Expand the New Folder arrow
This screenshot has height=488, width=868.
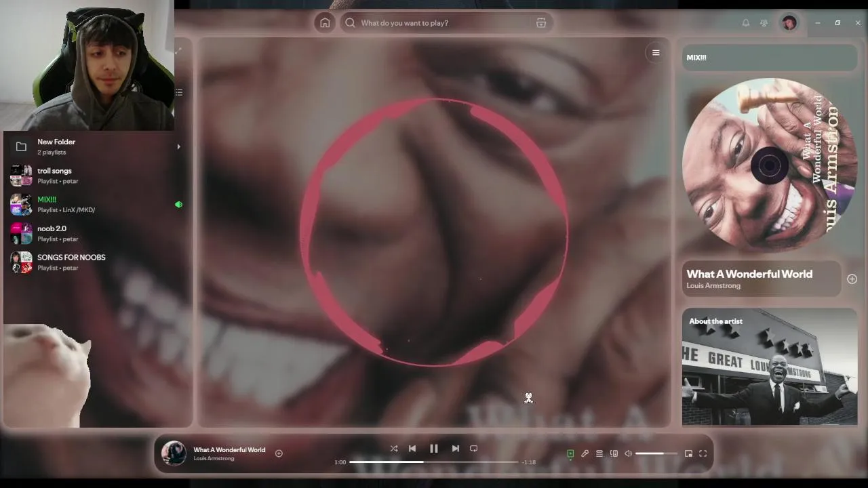179,146
